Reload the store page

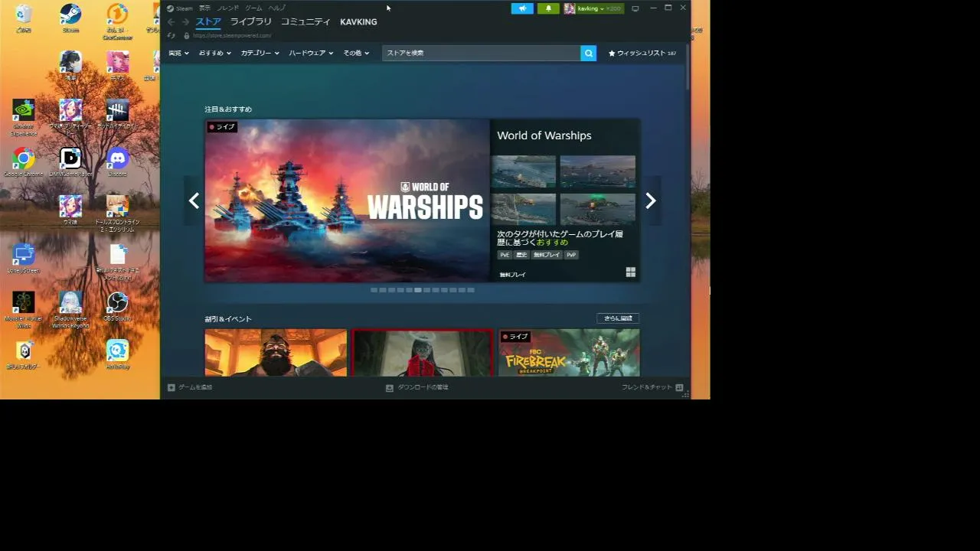point(171,35)
